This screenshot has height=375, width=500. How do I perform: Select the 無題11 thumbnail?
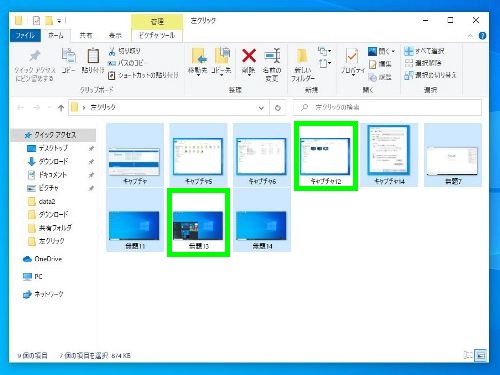[x=134, y=220]
